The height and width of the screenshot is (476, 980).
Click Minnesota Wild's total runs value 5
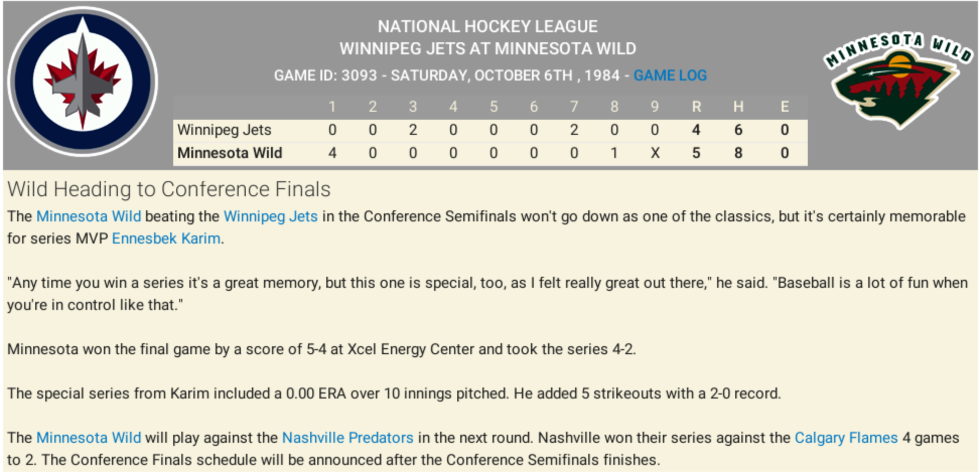tap(696, 153)
